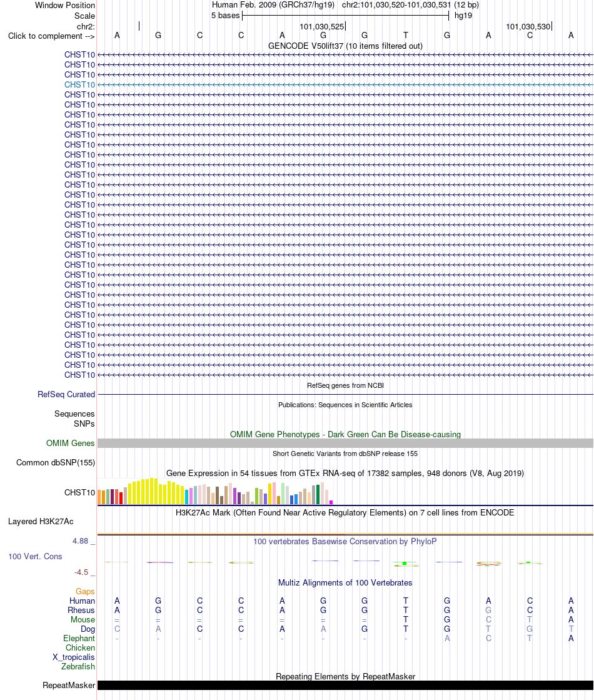Image resolution: width=594 pixels, height=700 pixels.
Task: Click the T base in the Elephant alignment row
Action: (x=530, y=639)
